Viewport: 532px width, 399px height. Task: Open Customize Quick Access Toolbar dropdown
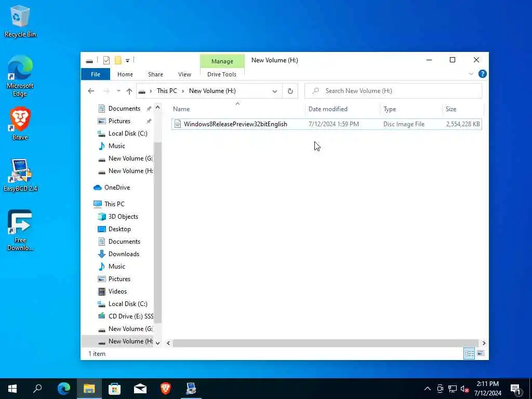point(128,61)
